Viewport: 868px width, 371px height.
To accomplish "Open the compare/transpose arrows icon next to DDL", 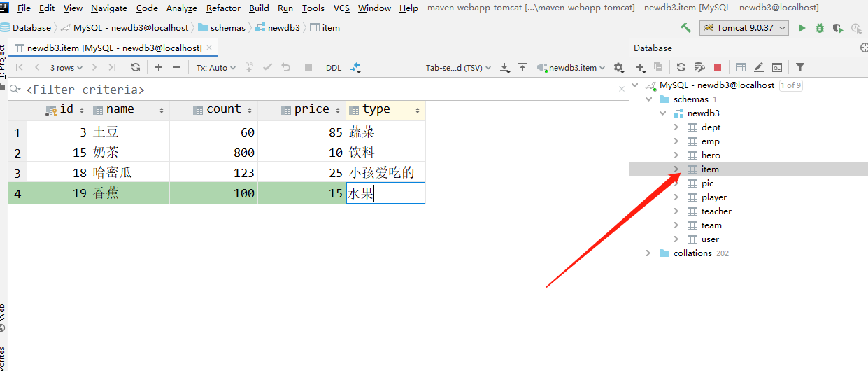I will 355,68.
